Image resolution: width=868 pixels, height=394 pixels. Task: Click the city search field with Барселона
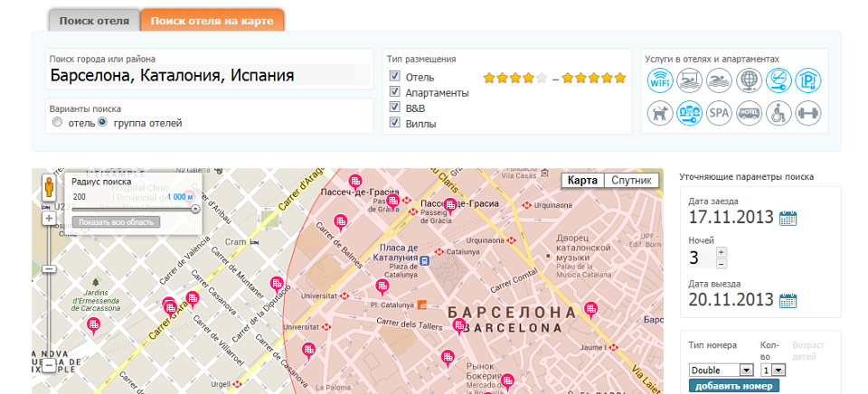[209, 75]
